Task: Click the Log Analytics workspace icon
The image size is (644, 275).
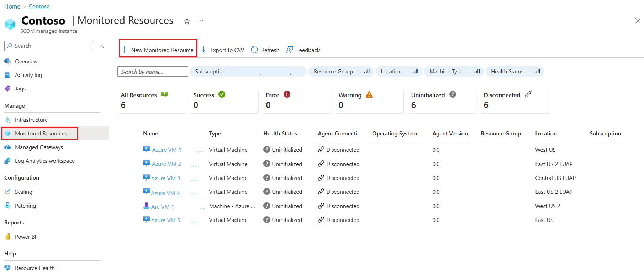Action: (7, 161)
